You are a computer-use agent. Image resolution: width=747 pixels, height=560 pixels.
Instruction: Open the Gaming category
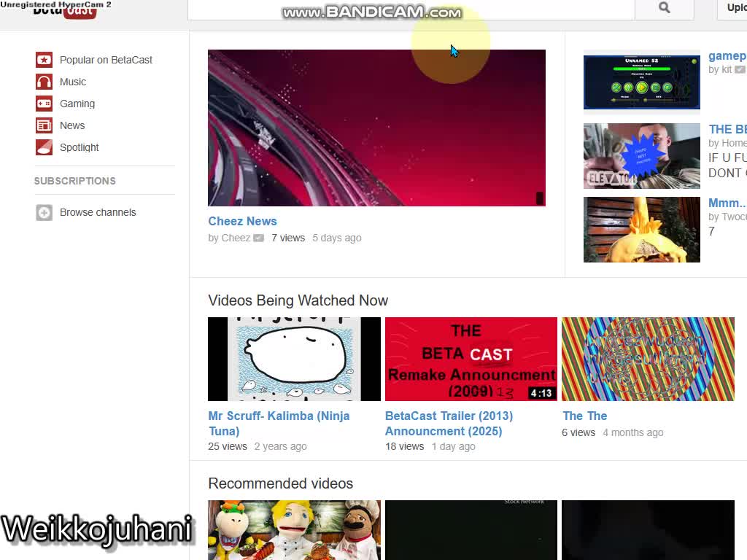click(x=77, y=104)
